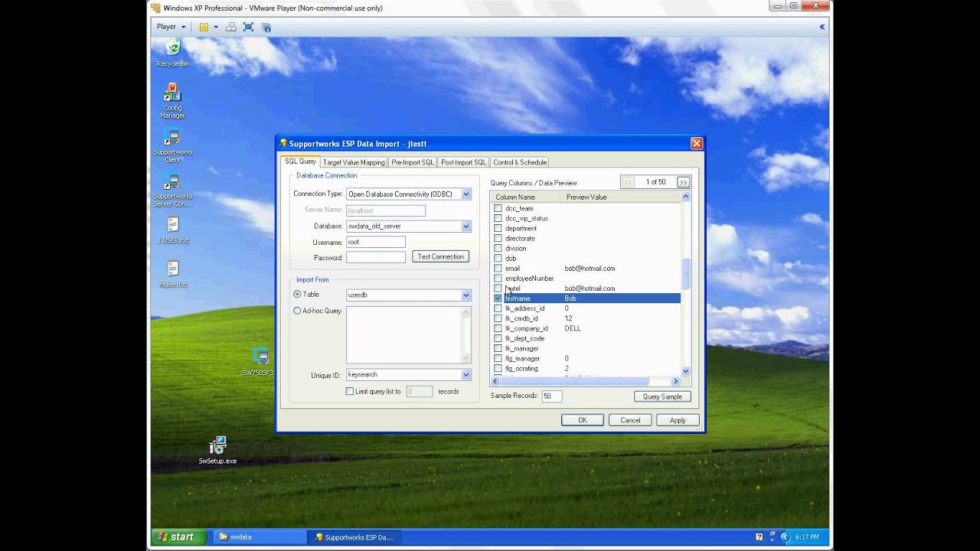Switch to the swdata taskbar window
Viewport: 980px width, 551px height.
click(258, 537)
